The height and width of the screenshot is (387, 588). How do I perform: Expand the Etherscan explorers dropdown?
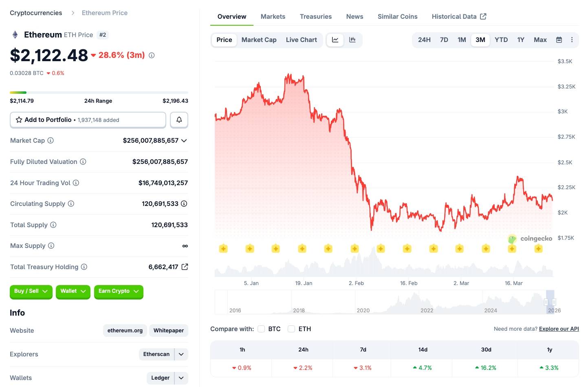181,354
